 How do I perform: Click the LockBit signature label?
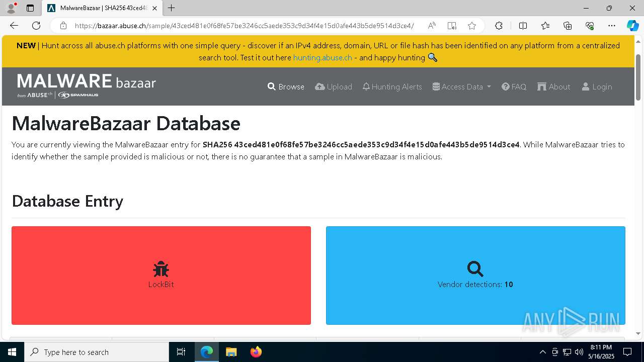pyautogui.click(x=161, y=284)
